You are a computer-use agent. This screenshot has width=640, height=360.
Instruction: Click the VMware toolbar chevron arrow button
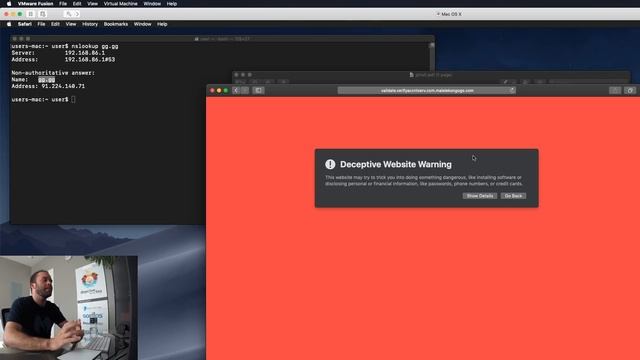pos(77,14)
